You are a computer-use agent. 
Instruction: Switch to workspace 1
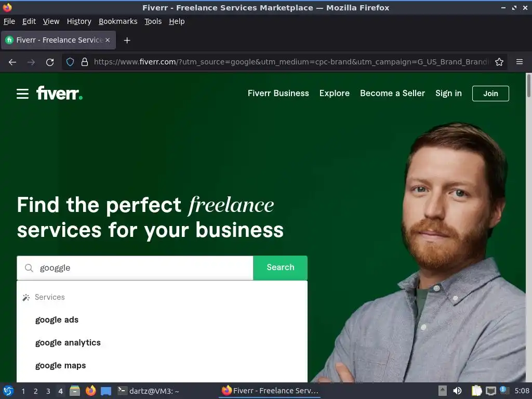pos(23,391)
